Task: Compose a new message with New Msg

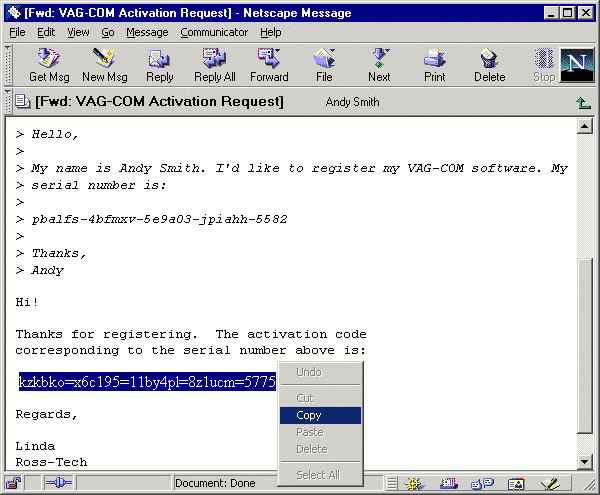Action: click(104, 64)
